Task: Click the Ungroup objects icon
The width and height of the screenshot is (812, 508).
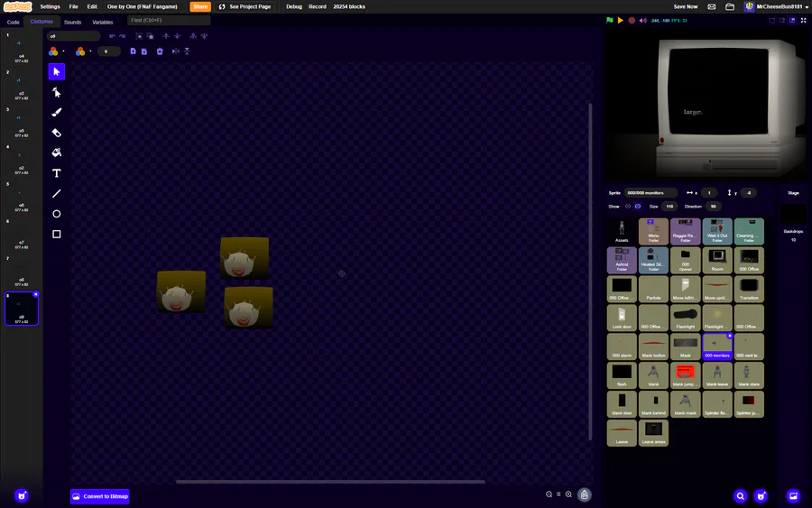Action: tap(150, 36)
